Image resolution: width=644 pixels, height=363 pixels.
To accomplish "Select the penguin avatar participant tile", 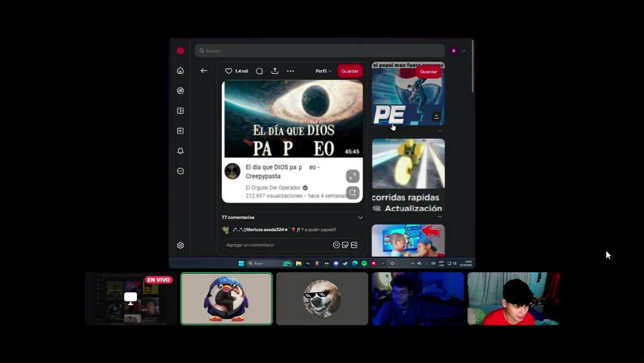I will tap(226, 298).
